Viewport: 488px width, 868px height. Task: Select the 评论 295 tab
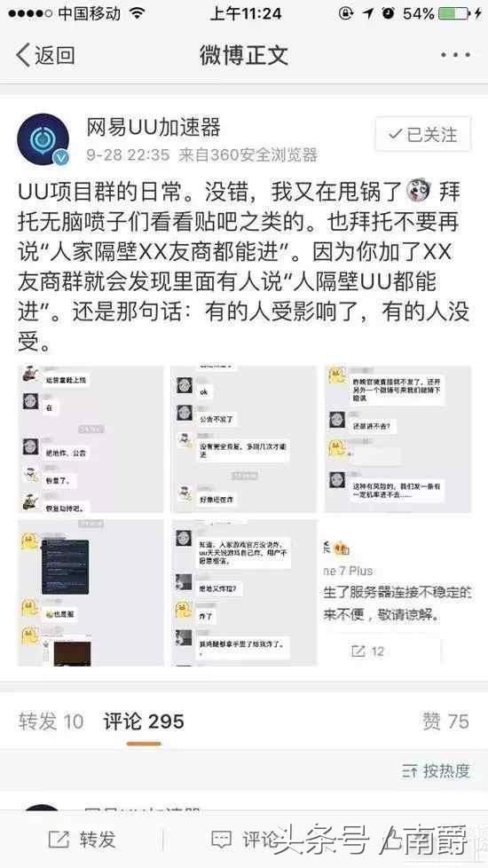144,722
